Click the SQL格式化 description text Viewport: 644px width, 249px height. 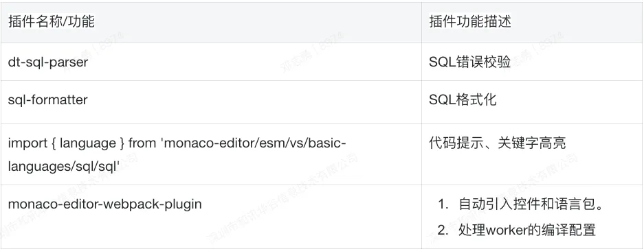tap(463, 99)
